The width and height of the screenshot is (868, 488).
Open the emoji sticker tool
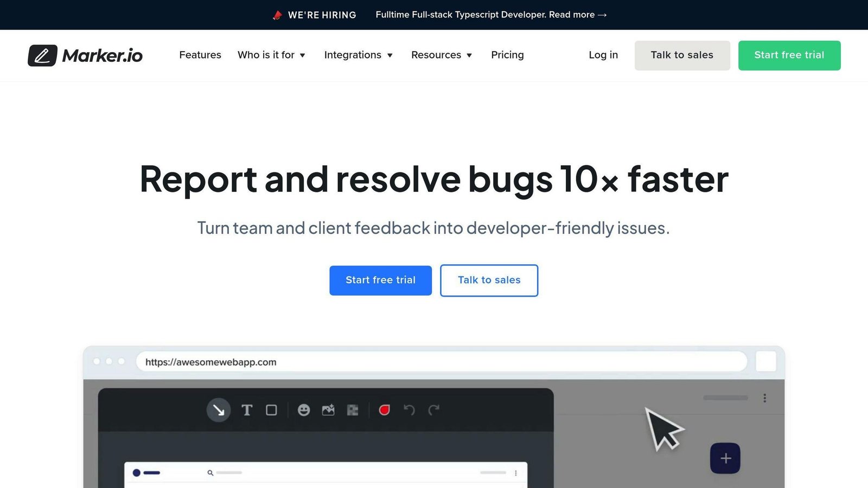[304, 410]
